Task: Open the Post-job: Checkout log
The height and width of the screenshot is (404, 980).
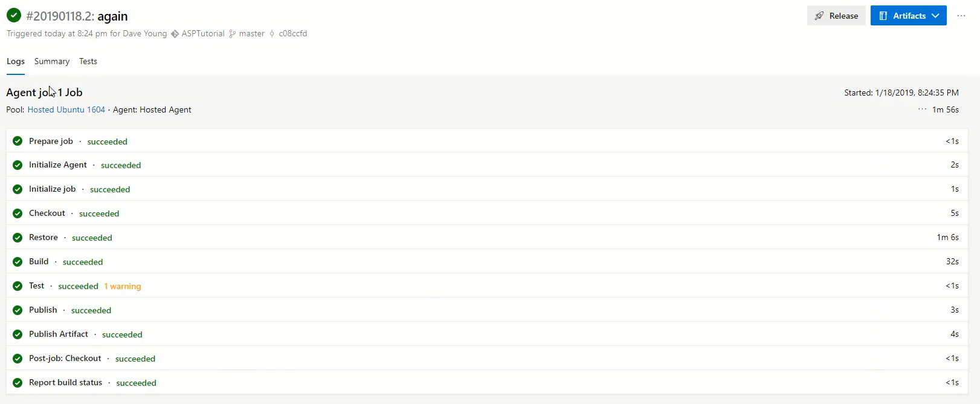Action: 487,358
